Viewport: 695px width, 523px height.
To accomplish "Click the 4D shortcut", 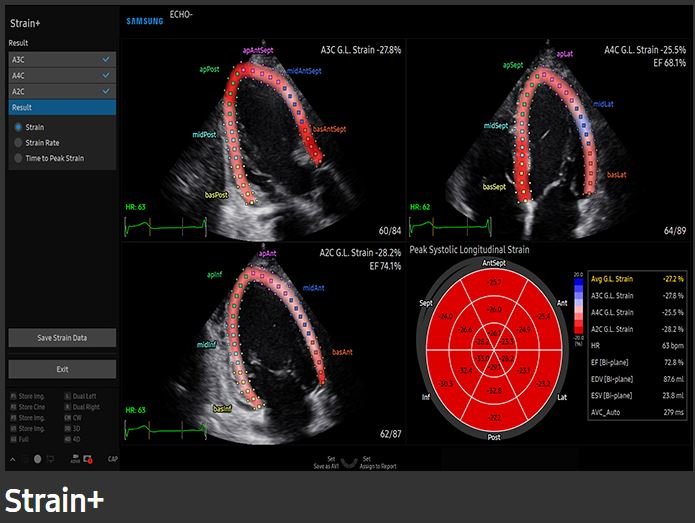I will (72, 439).
